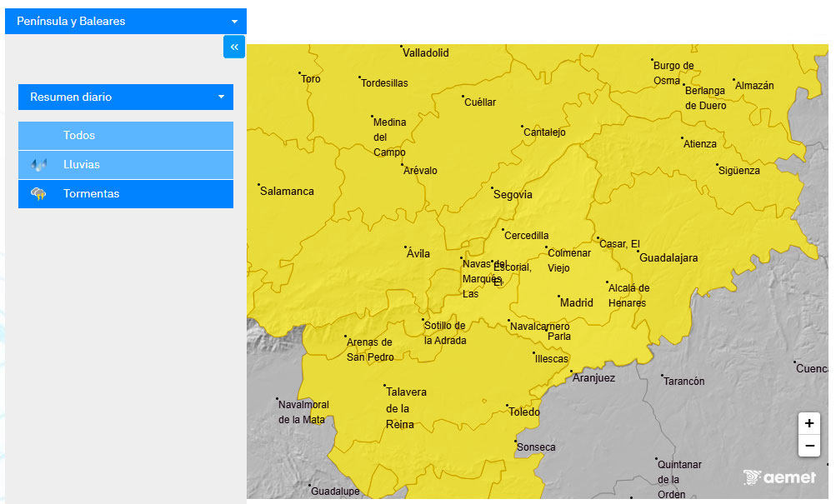This screenshot has width=836, height=504.
Task: Open the aemet logo on the map
Action: tap(779, 477)
